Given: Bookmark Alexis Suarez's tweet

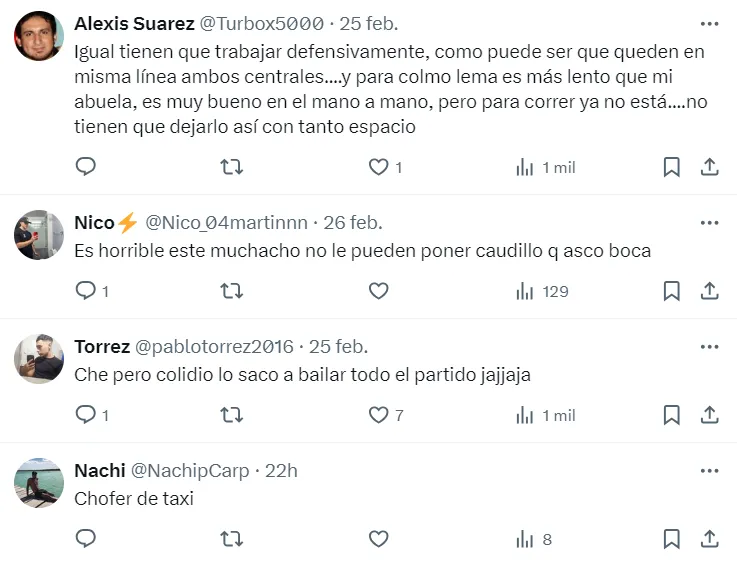Looking at the screenshot, I should (x=672, y=167).
